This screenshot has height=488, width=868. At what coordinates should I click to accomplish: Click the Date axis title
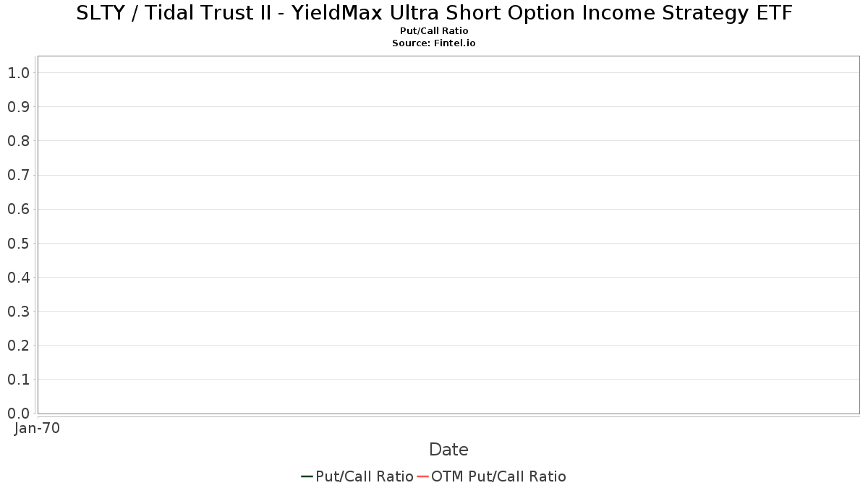[448, 450]
